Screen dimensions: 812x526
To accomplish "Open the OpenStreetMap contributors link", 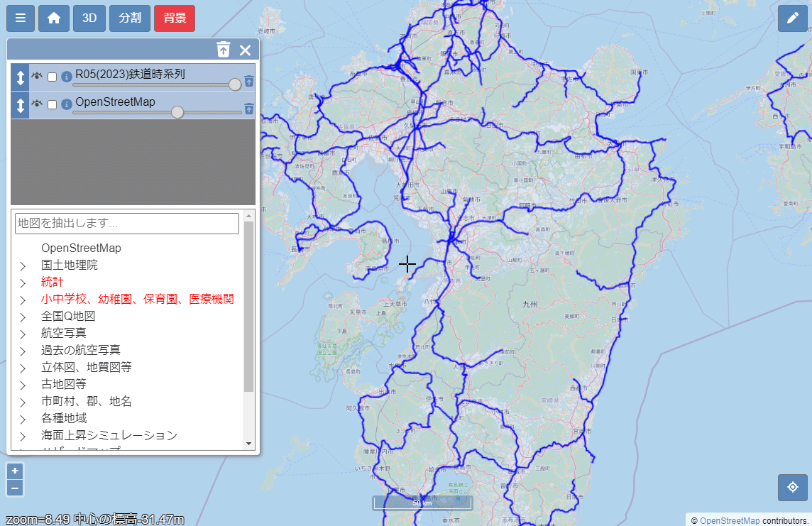I will point(730,521).
